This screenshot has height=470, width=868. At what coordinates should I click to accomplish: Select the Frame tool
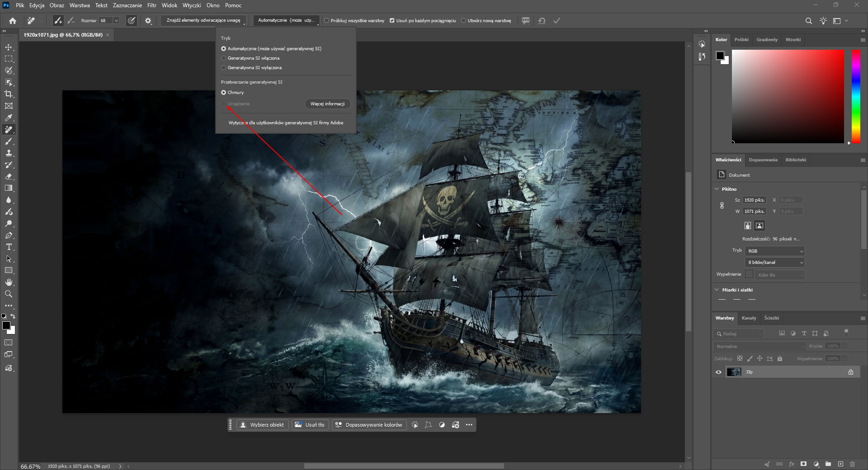pyautogui.click(x=9, y=106)
